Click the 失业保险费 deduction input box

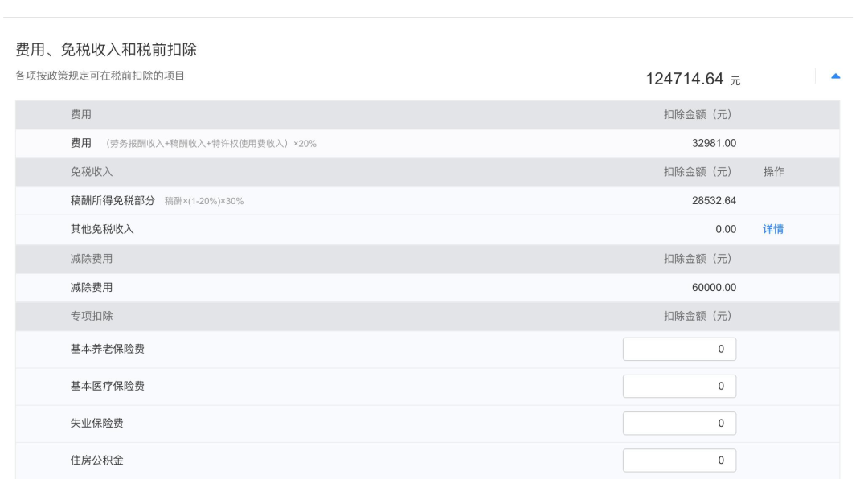coord(679,423)
